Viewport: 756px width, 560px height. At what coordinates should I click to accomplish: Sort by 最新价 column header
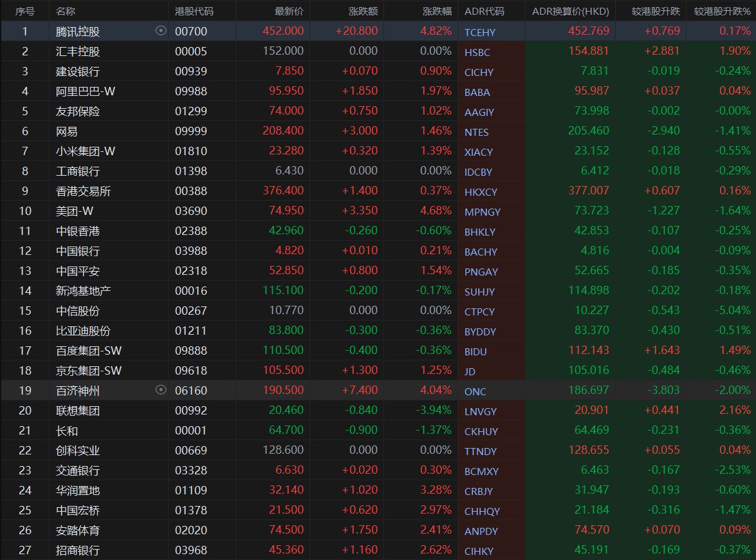click(290, 11)
